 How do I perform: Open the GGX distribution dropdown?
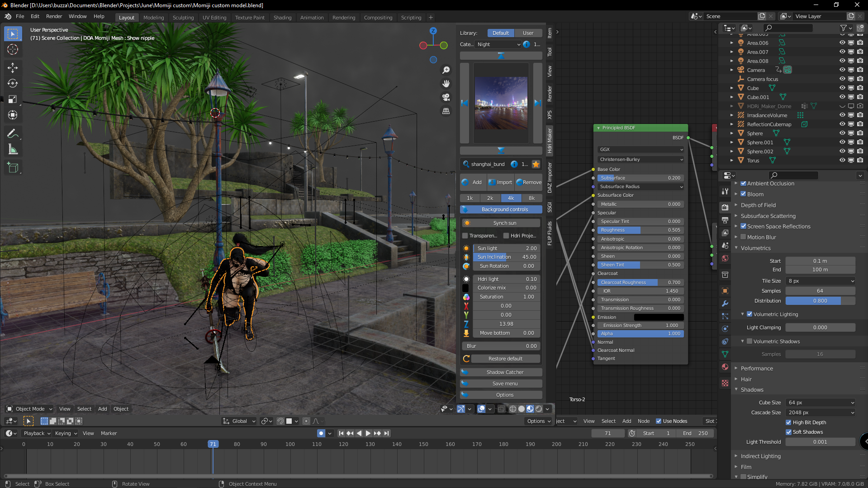tap(640, 149)
